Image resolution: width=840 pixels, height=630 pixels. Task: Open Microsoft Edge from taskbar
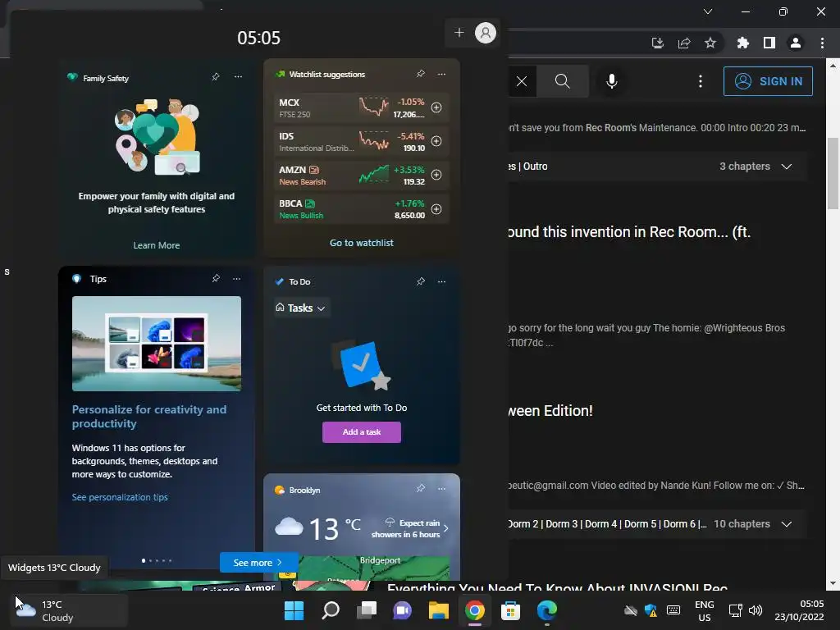pyautogui.click(x=546, y=610)
